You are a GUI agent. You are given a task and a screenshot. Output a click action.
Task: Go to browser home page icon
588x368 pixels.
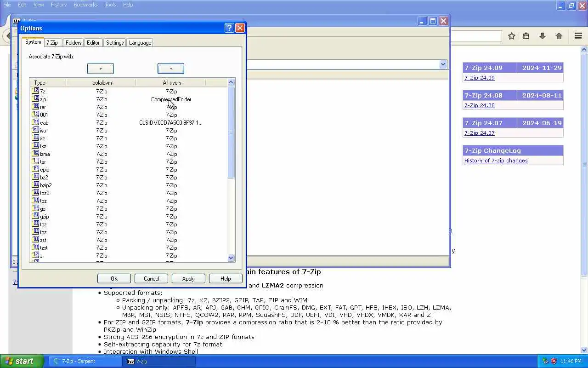tap(559, 36)
